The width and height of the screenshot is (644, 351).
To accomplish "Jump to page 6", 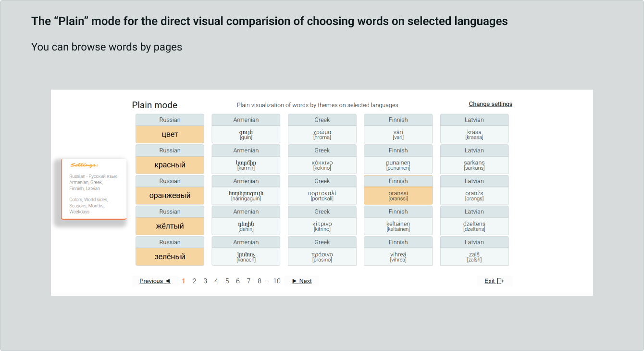I will [x=237, y=281].
